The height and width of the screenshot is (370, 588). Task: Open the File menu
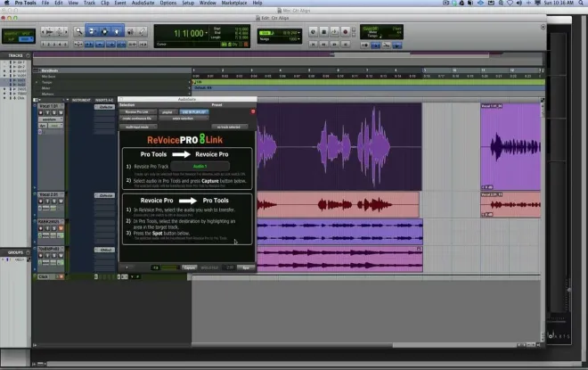45,3
